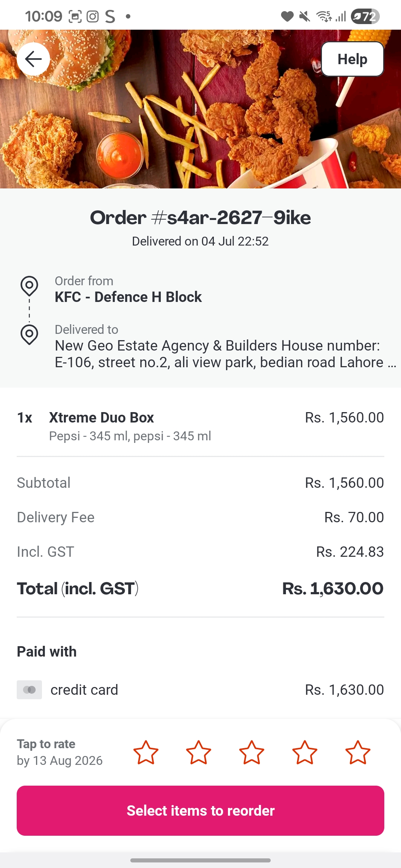Select items to reorder

click(200, 811)
